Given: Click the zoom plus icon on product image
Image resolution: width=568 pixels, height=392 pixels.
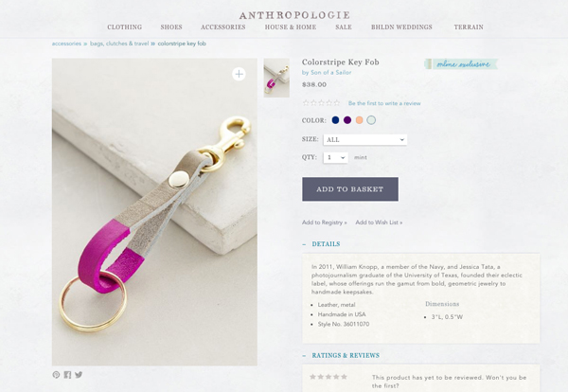Looking at the screenshot, I should pyautogui.click(x=239, y=74).
